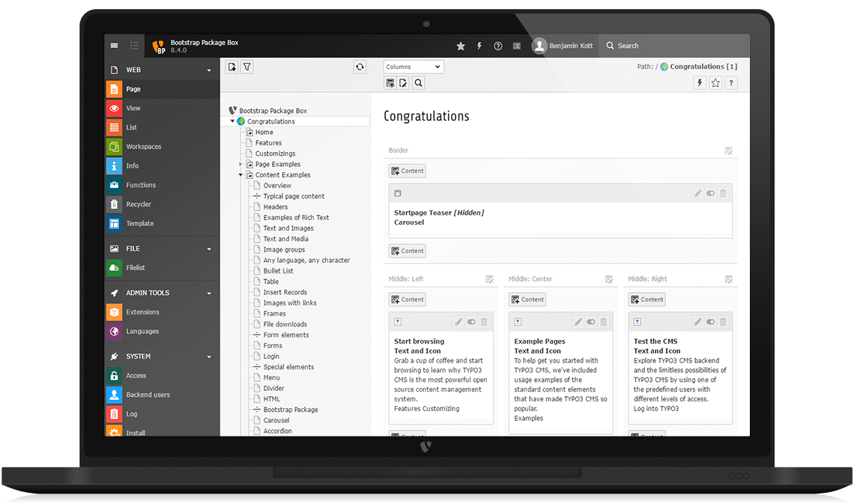Toggle visibility of Startpage Teaser element

710,193
